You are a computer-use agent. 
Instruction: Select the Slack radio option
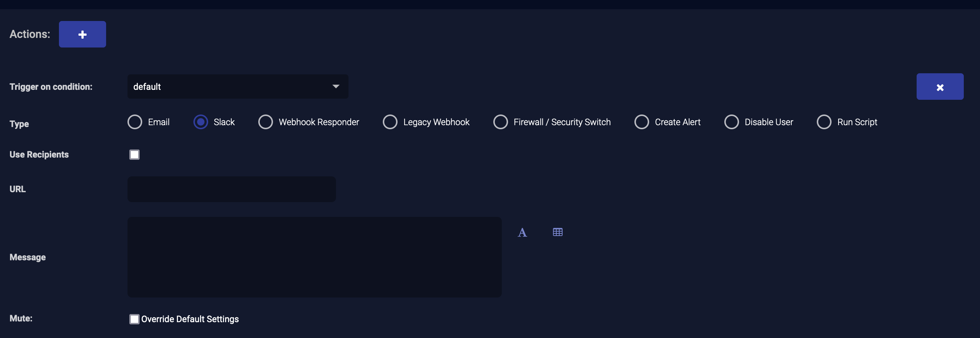[x=200, y=122]
